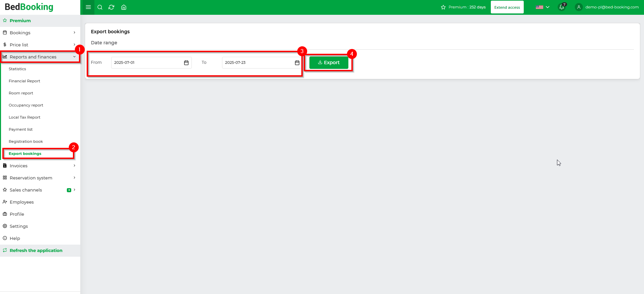Open notifications bell icon

pos(561,7)
